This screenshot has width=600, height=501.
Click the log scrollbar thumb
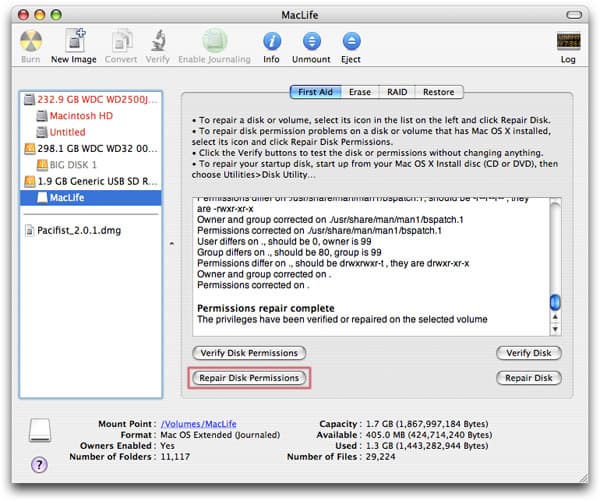555,302
